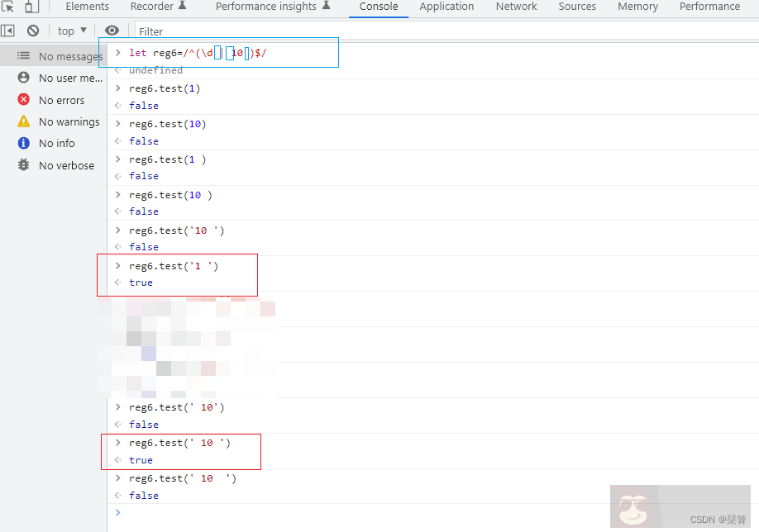Open the Recorder tab
The height and width of the screenshot is (532, 759).
coord(158,7)
